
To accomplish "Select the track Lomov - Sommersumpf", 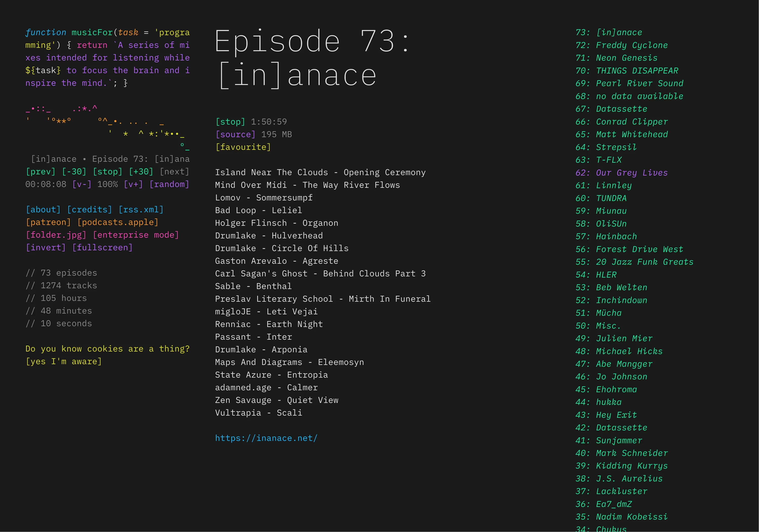I will pos(264,197).
